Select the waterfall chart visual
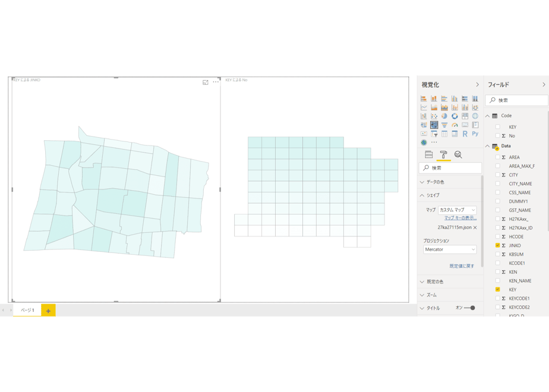 [424, 116]
